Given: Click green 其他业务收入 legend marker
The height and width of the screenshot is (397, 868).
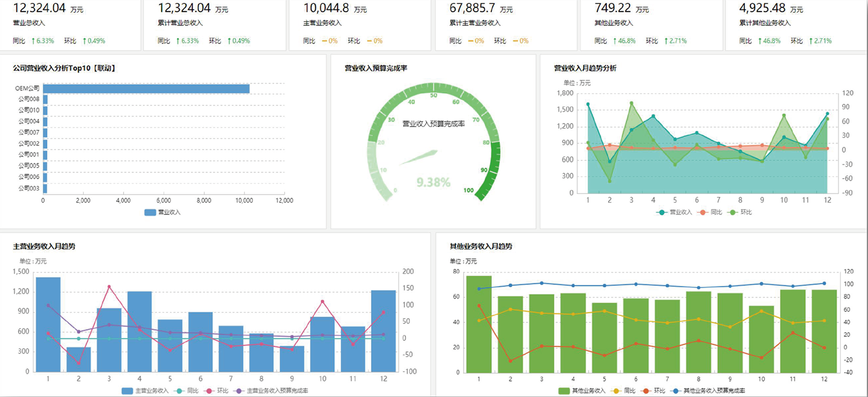Looking at the screenshot, I should point(564,391).
